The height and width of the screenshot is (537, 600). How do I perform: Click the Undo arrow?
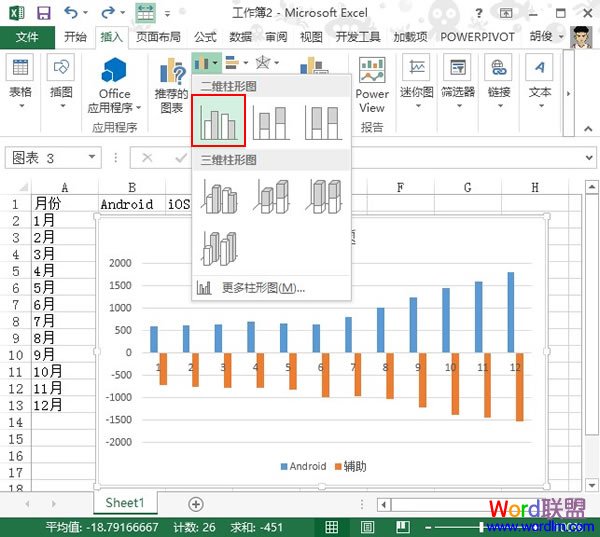71,13
